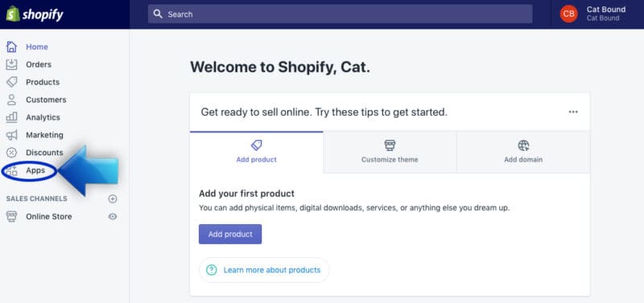Open Analytics from the sidebar
The width and height of the screenshot is (644, 303).
pyautogui.click(x=43, y=117)
